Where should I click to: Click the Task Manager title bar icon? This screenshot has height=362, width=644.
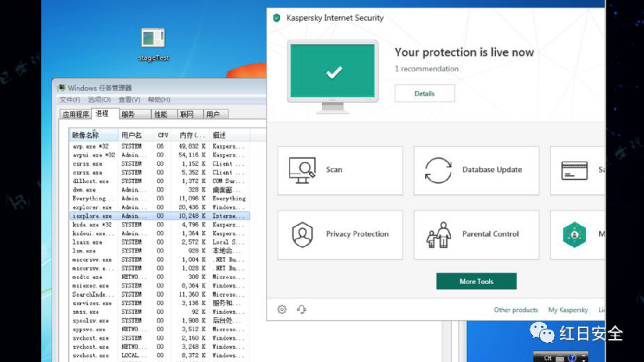coord(61,88)
